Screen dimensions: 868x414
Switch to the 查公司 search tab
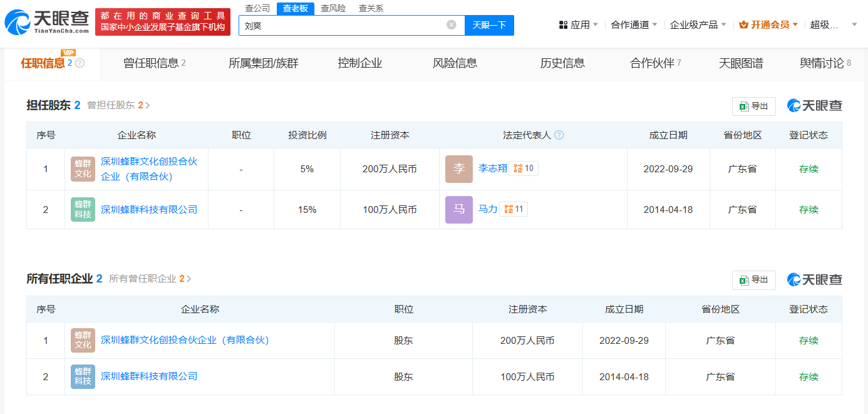[x=257, y=8]
